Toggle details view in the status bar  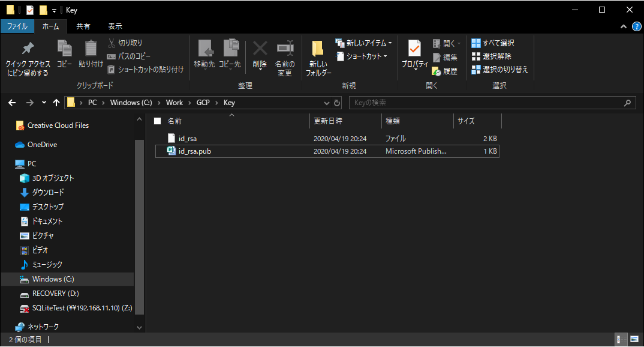tap(622, 339)
